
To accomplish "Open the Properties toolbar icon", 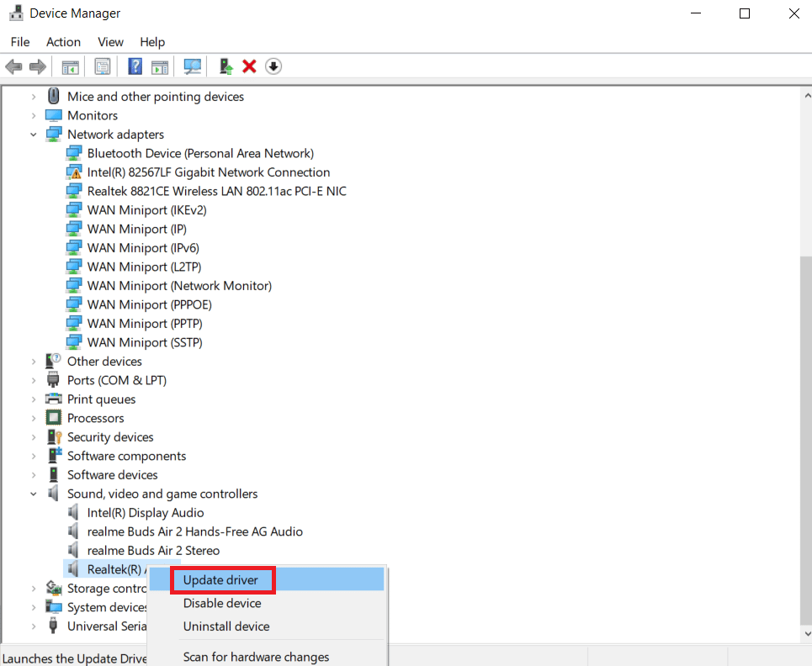I will [x=103, y=66].
